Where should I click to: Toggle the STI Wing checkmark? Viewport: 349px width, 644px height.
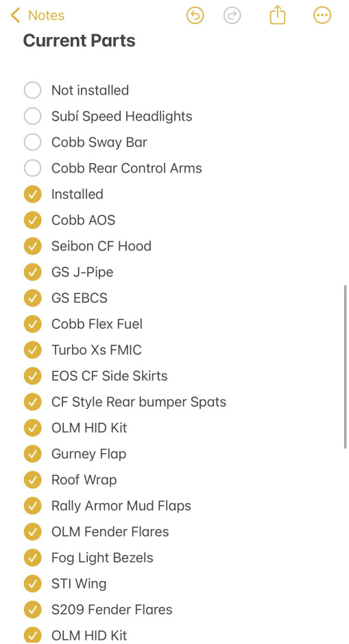(32, 584)
